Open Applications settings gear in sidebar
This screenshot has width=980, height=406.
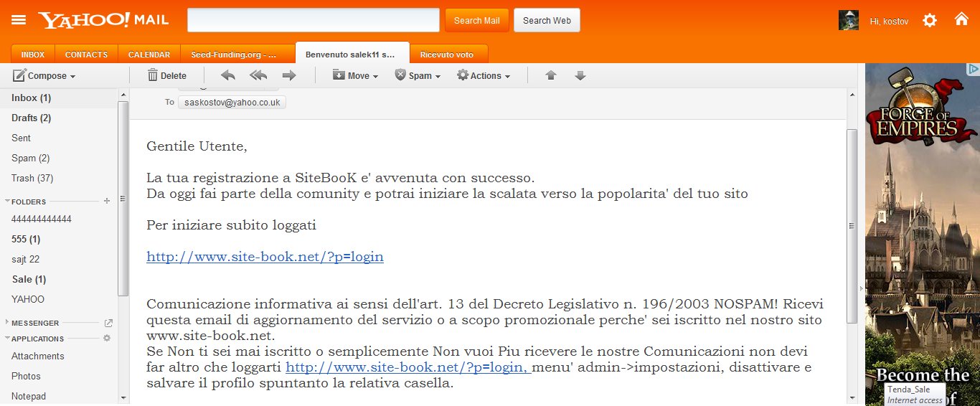tap(107, 338)
